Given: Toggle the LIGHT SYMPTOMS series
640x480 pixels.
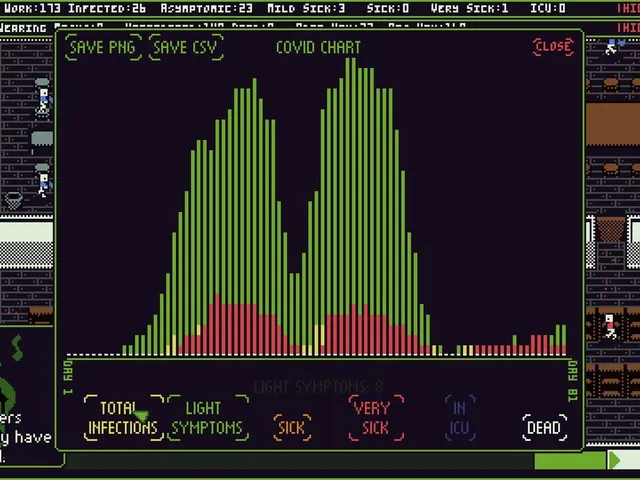Looking at the screenshot, I should point(207,418).
